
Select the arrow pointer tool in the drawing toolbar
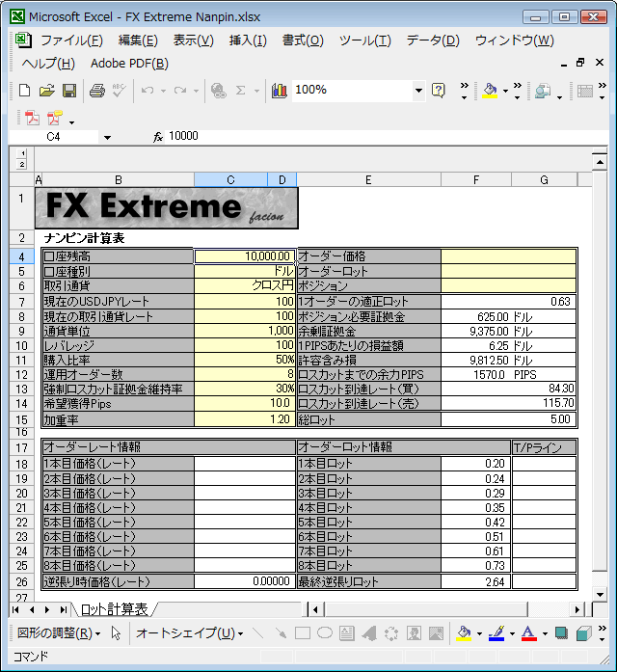click(x=116, y=633)
